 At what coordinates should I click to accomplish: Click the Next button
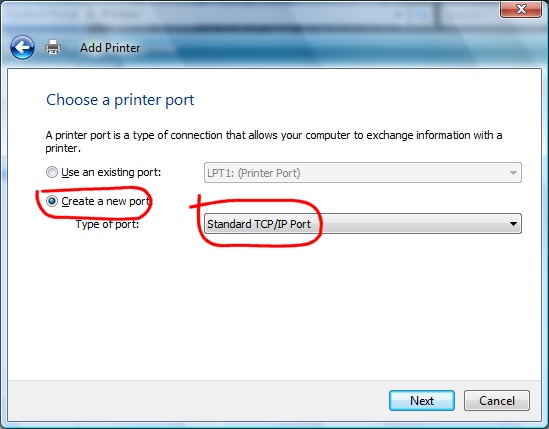(422, 401)
